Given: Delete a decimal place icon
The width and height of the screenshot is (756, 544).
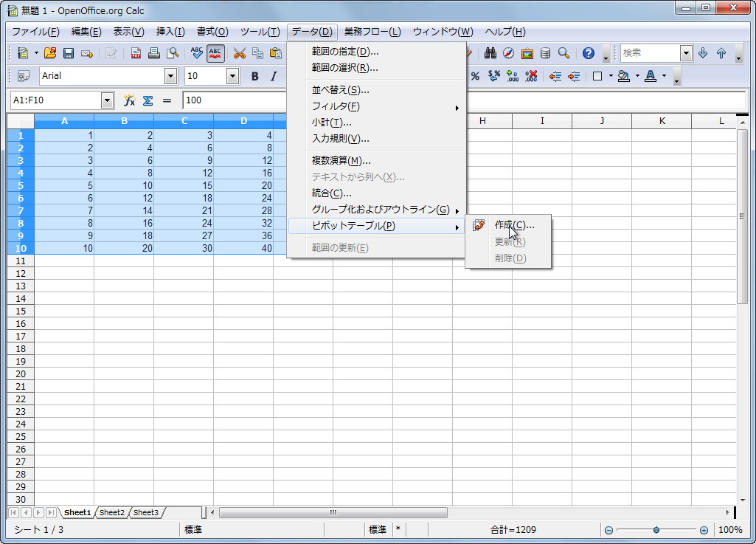Looking at the screenshot, I should click(531, 76).
